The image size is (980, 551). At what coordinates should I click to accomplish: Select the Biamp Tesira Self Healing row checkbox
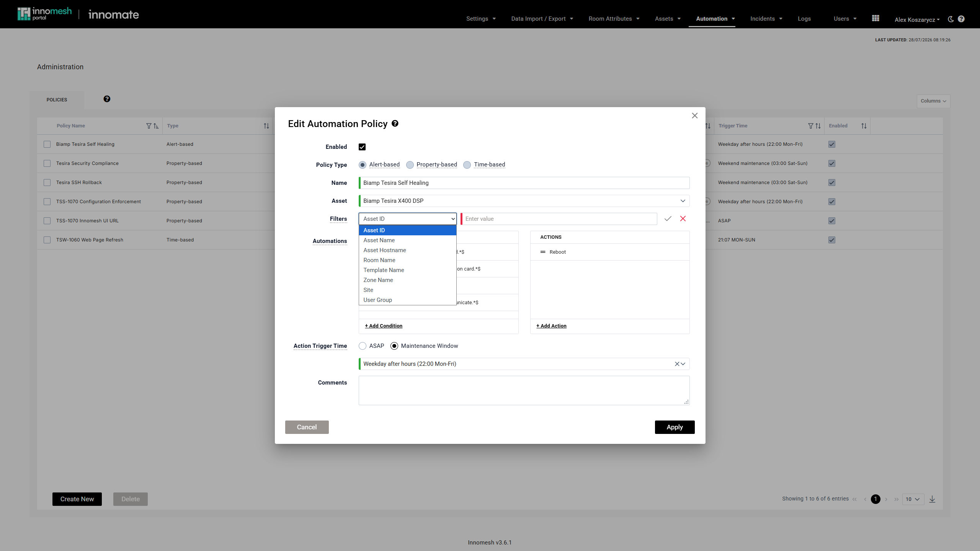click(x=47, y=144)
